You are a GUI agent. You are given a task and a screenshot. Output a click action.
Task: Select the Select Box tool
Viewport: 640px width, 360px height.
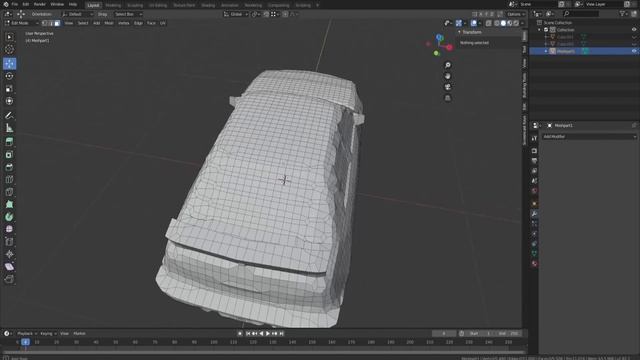[x=9, y=37]
